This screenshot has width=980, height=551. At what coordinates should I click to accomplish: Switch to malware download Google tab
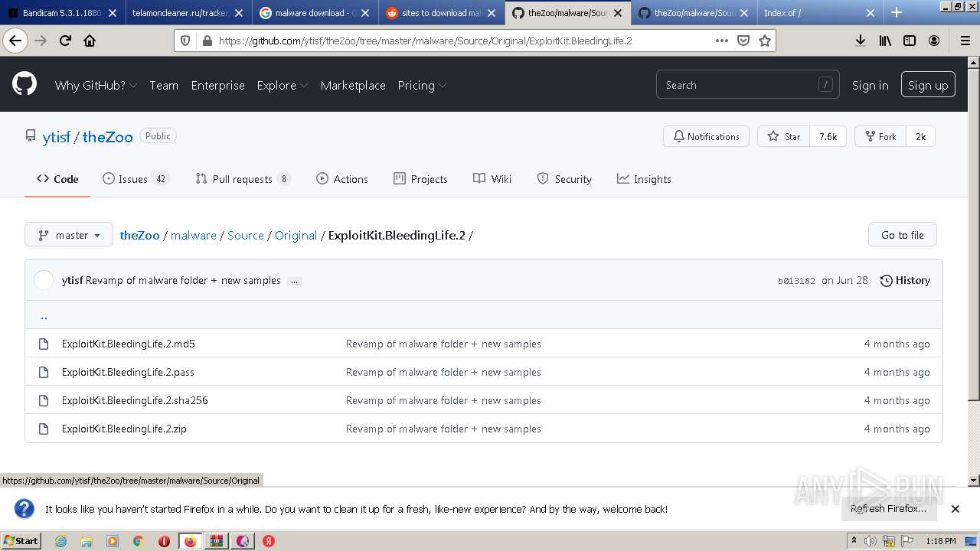(315, 12)
